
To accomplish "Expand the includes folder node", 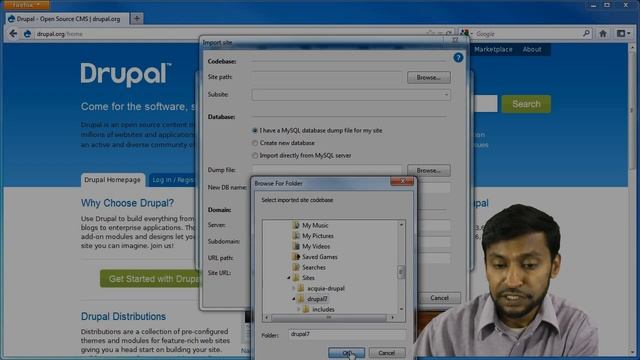I will click(299, 309).
